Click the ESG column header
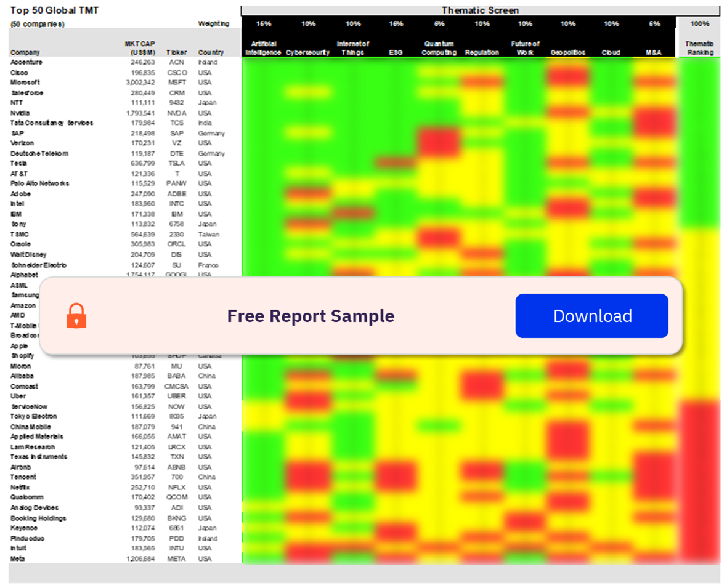 pos(396,52)
